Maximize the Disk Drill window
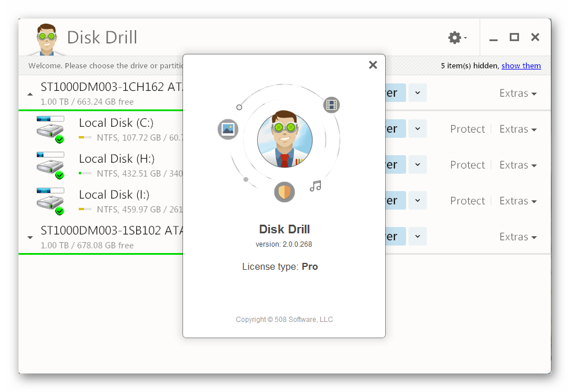570x392 pixels. click(514, 37)
